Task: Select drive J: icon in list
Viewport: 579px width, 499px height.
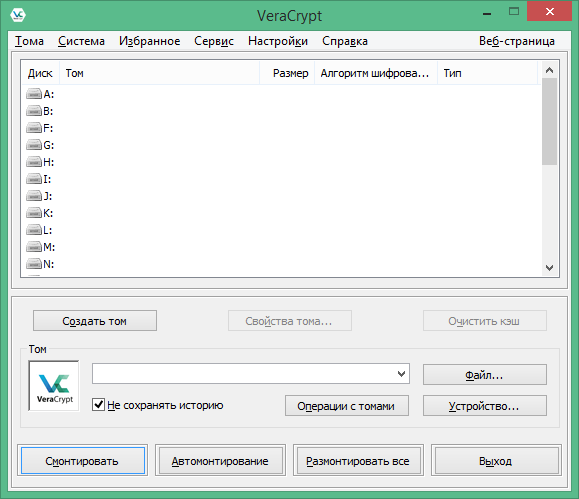Action: click(34, 196)
